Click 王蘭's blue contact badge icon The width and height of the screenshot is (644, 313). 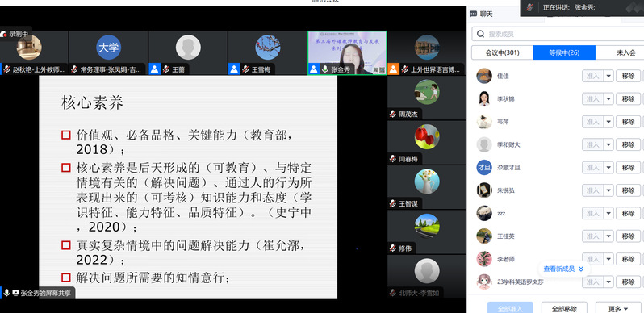click(x=154, y=69)
